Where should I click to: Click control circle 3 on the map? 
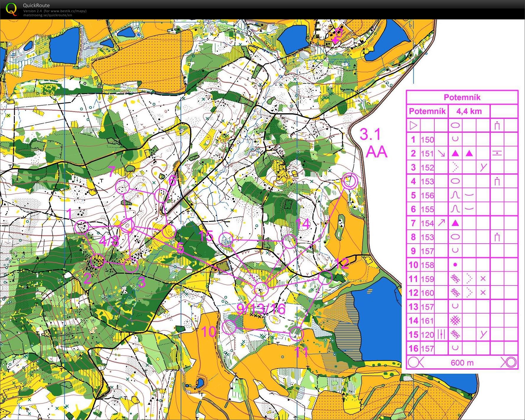(131, 265)
